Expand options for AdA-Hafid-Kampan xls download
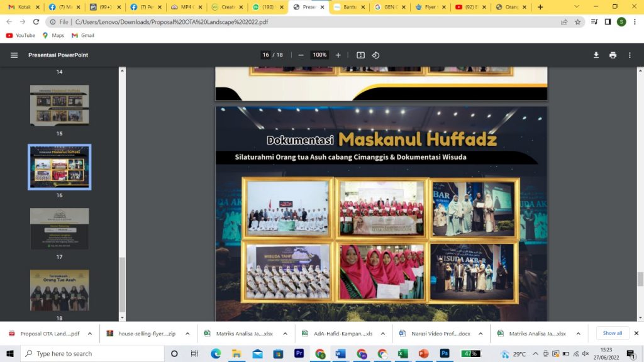Image resolution: width=644 pixels, height=362 pixels. click(383, 334)
